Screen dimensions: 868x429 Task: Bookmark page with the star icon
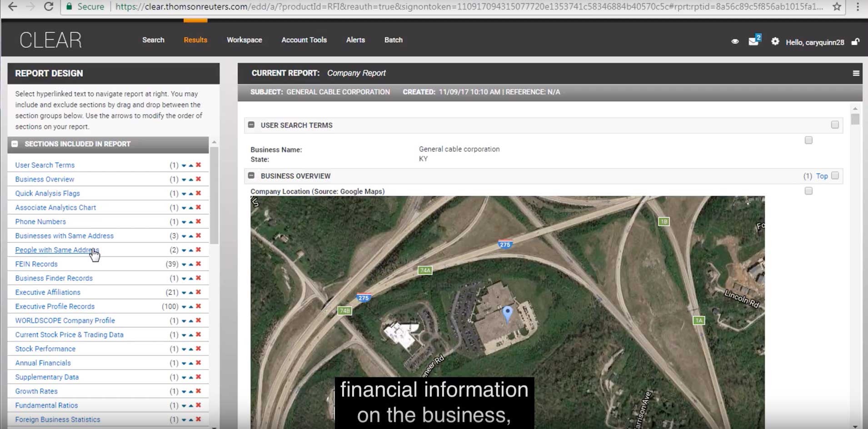tap(837, 6)
